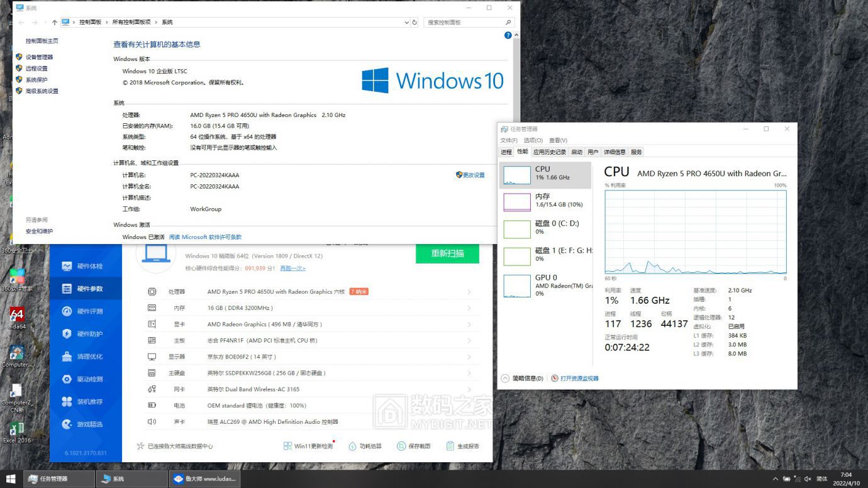Open the 文件(F) menu in Task Manager
This screenshot has width=868, height=488.
(x=509, y=140)
